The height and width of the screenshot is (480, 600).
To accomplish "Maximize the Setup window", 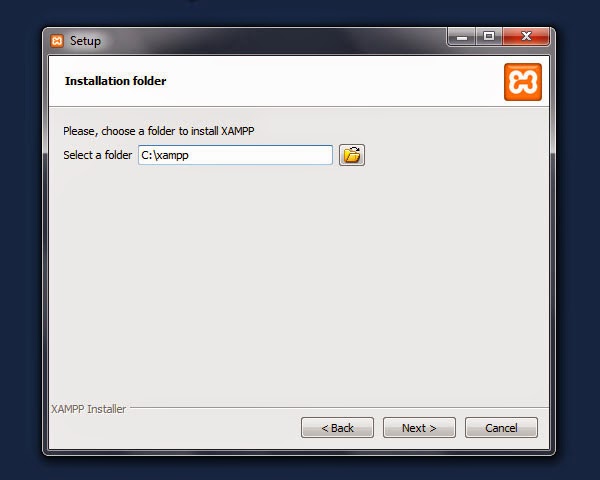I will 489,37.
